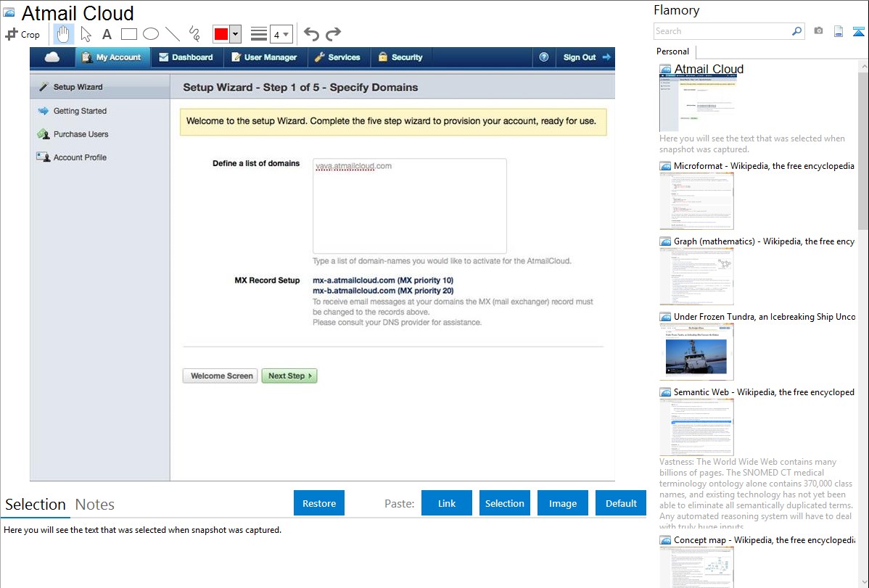The width and height of the screenshot is (869, 588).
Task: Activate the Crop tool
Action: (22, 34)
